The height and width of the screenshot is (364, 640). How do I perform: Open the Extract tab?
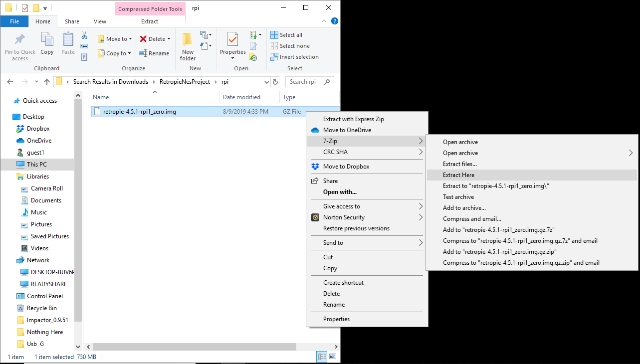tap(150, 21)
